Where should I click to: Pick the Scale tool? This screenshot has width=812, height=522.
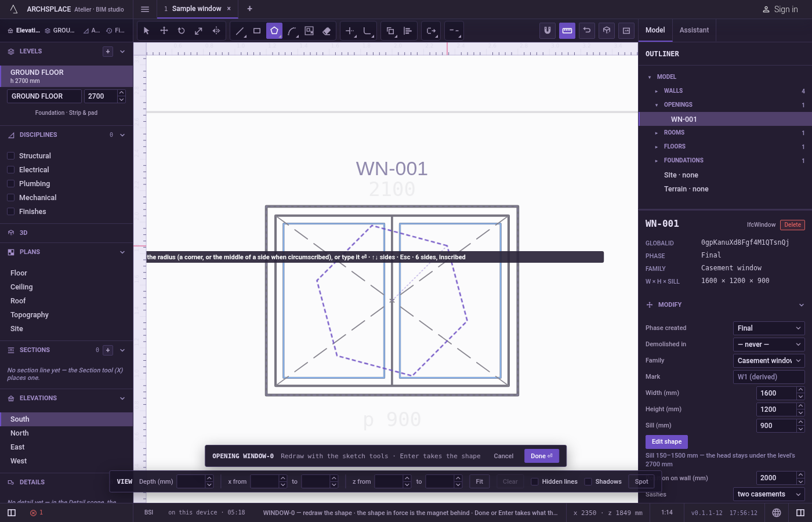[199, 31]
